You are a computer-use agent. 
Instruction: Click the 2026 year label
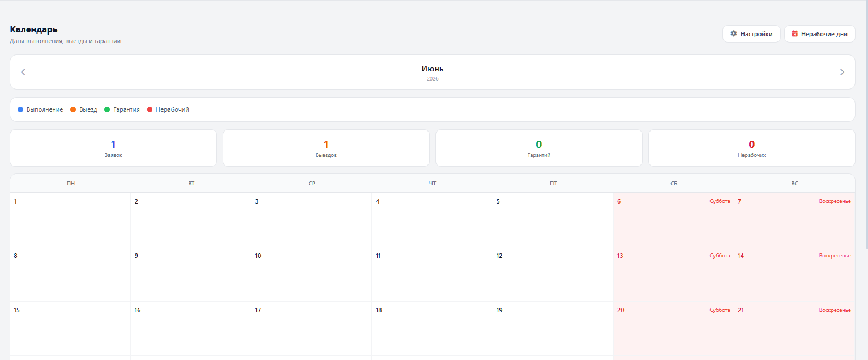pyautogui.click(x=433, y=79)
